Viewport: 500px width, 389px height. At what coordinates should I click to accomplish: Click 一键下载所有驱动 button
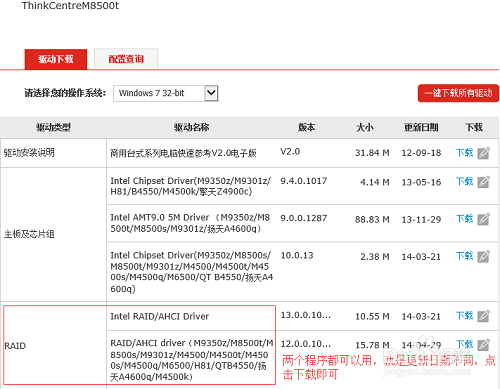point(458,93)
